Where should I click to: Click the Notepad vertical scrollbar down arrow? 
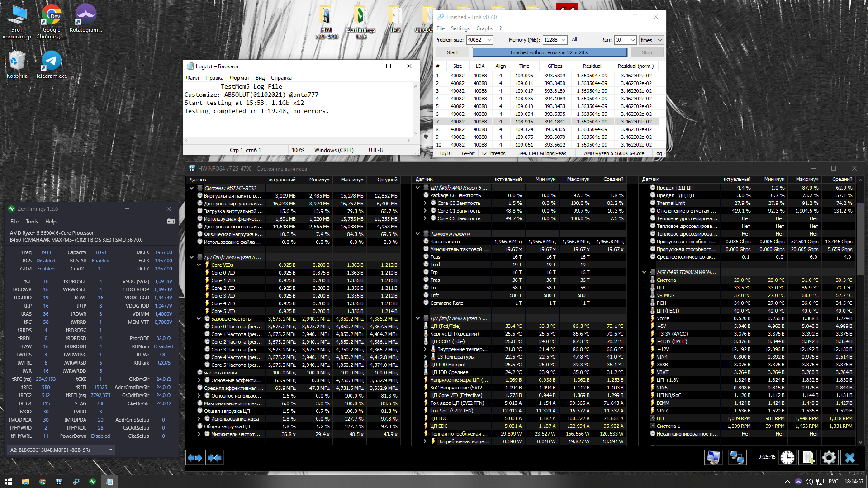pos(416,133)
